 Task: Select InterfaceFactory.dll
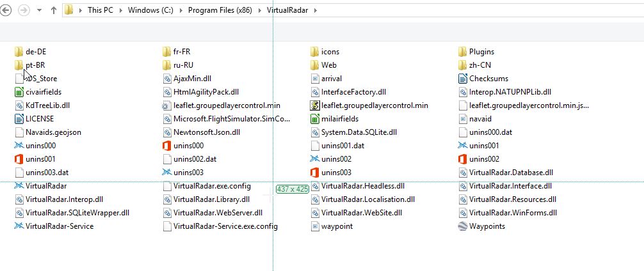tap(348, 92)
